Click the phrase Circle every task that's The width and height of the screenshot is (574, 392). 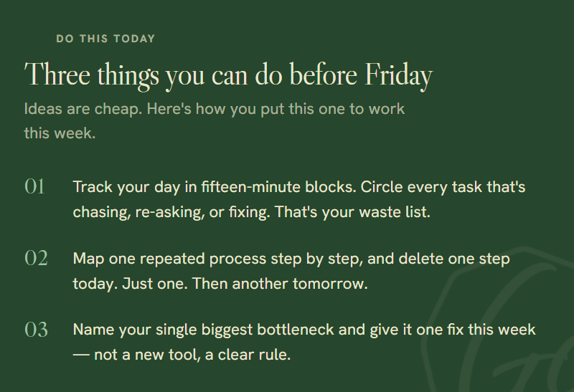coord(443,187)
